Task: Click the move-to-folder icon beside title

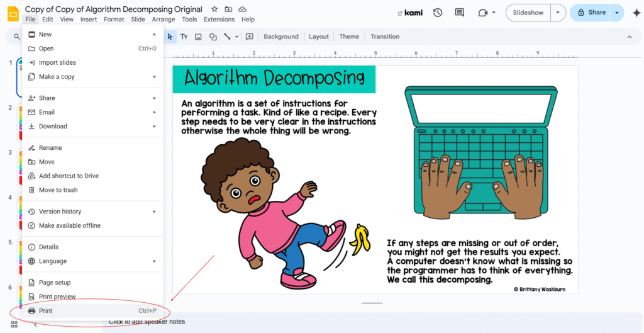Action: point(228,9)
